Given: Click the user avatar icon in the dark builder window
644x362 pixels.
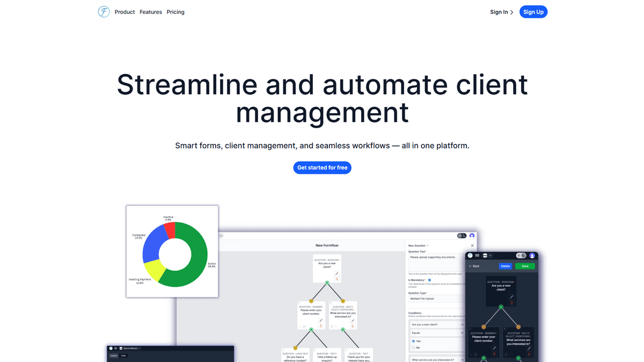Looking at the screenshot, I should (x=532, y=255).
